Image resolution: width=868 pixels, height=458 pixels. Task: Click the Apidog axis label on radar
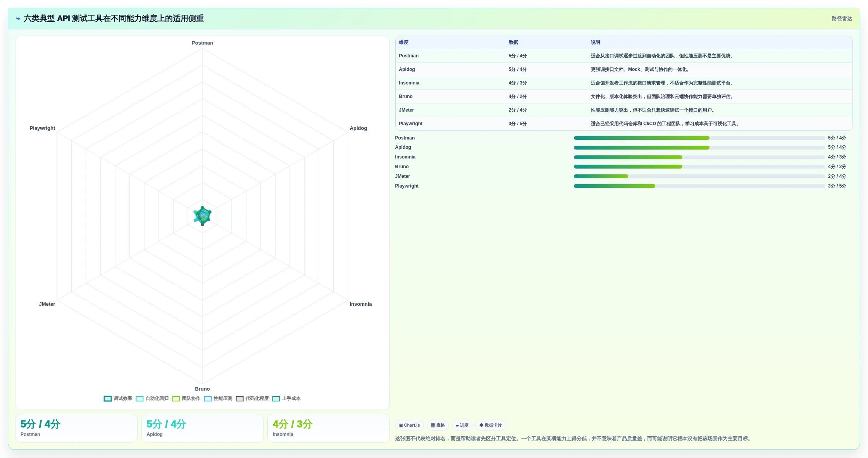tap(358, 128)
